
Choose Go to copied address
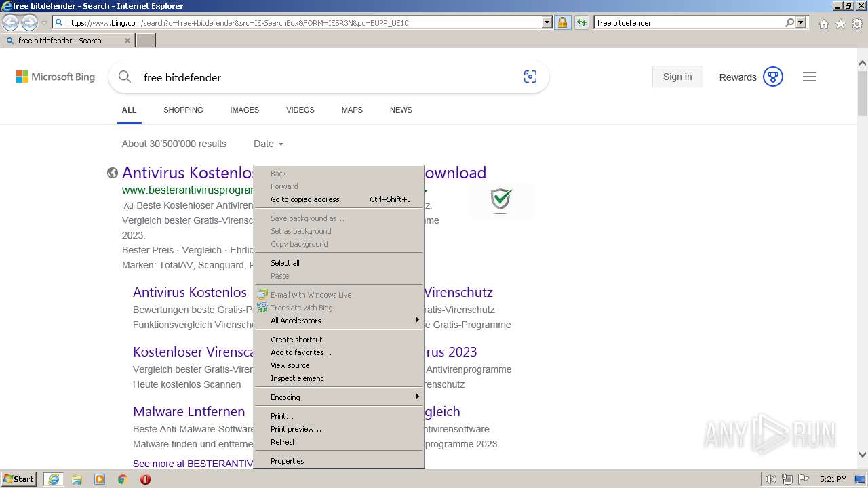point(339,199)
